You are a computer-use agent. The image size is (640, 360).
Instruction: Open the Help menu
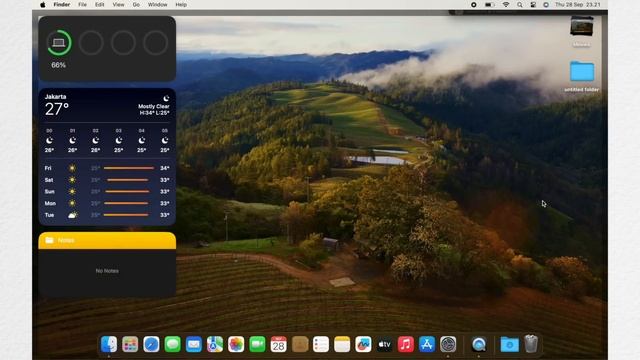pos(181,5)
